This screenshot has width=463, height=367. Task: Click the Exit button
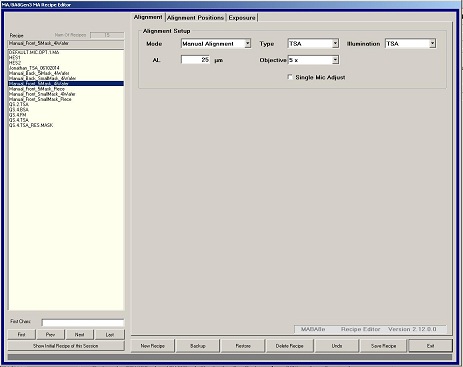(430, 346)
